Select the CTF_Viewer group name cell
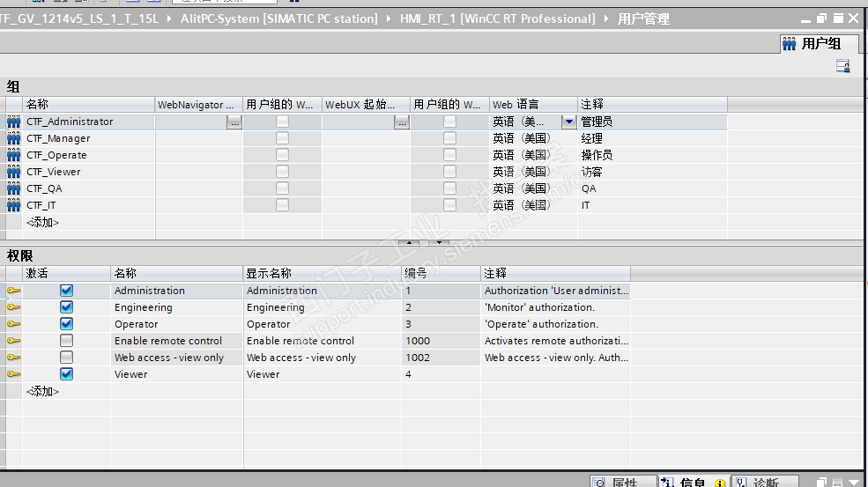868x487 pixels. click(x=89, y=172)
